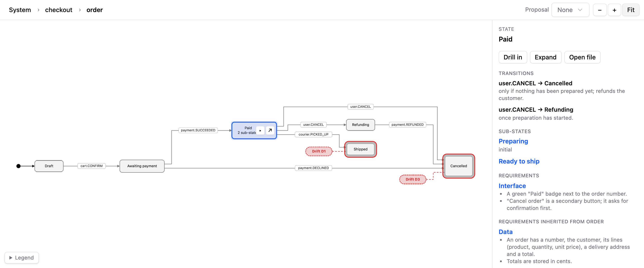The width and height of the screenshot is (644, 268).
Task: Expand sub-states with Paid node play icon
Action: tap(260, 130)
